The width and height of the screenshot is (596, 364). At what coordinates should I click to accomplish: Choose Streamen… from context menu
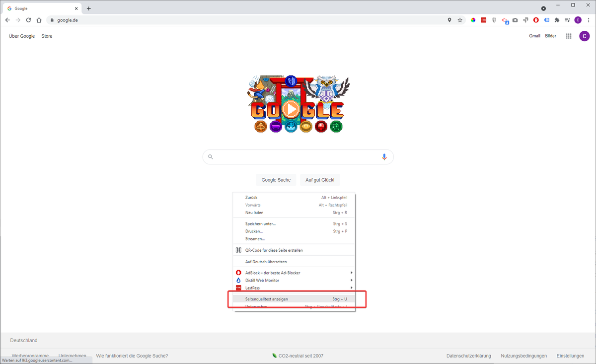[x=294, y=238]
